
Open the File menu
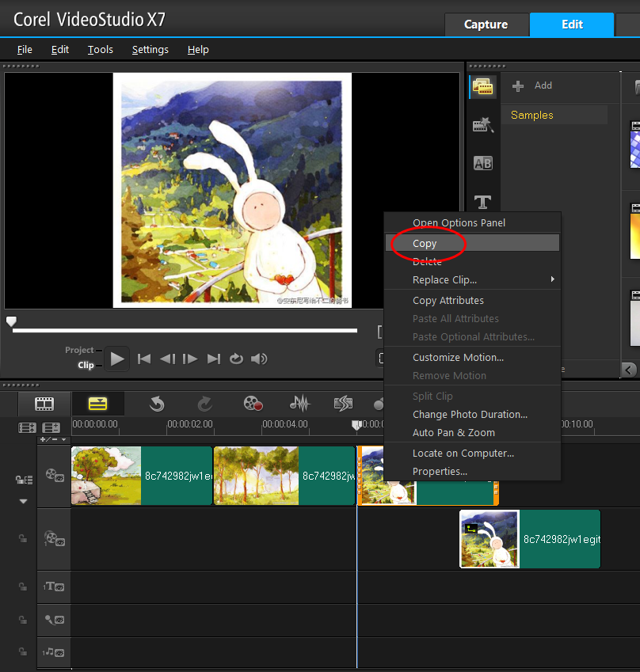point(25,50)
